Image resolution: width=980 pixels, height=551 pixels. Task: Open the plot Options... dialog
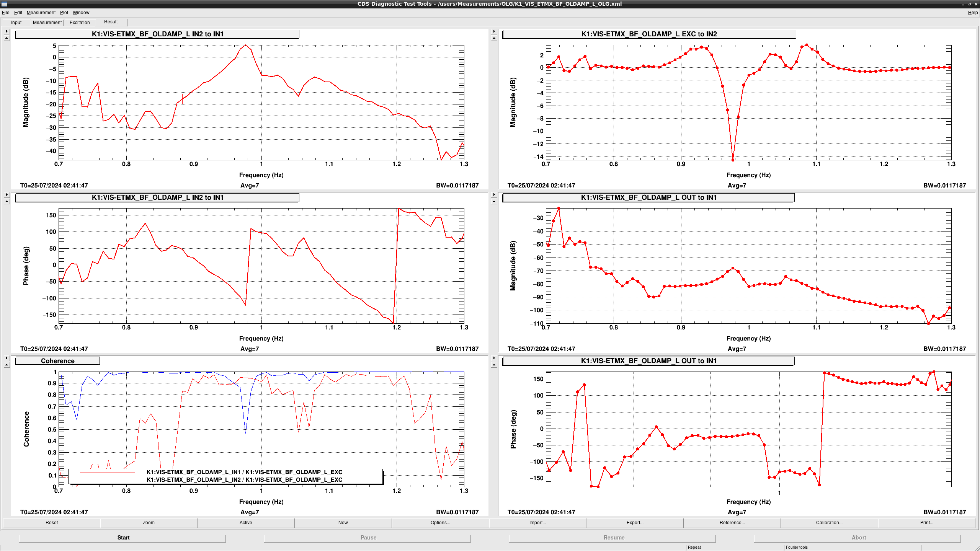pos(440,523)
